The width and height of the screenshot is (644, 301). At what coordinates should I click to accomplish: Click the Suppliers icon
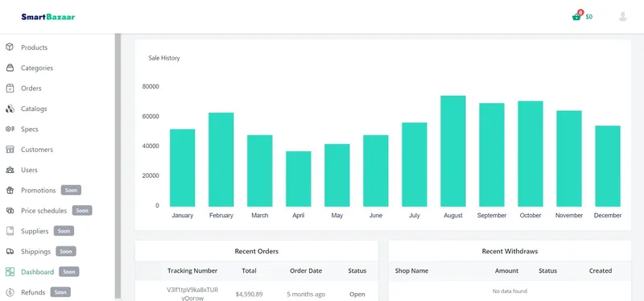(x=10, y=231)
